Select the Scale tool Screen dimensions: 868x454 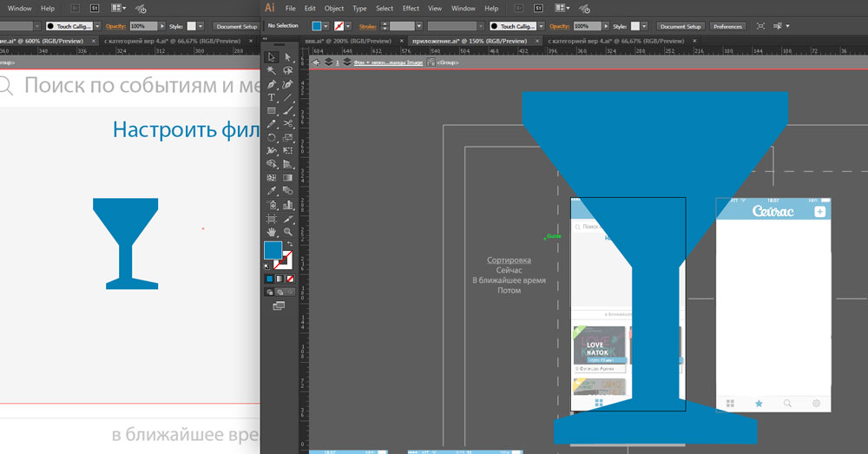(288, 137)
